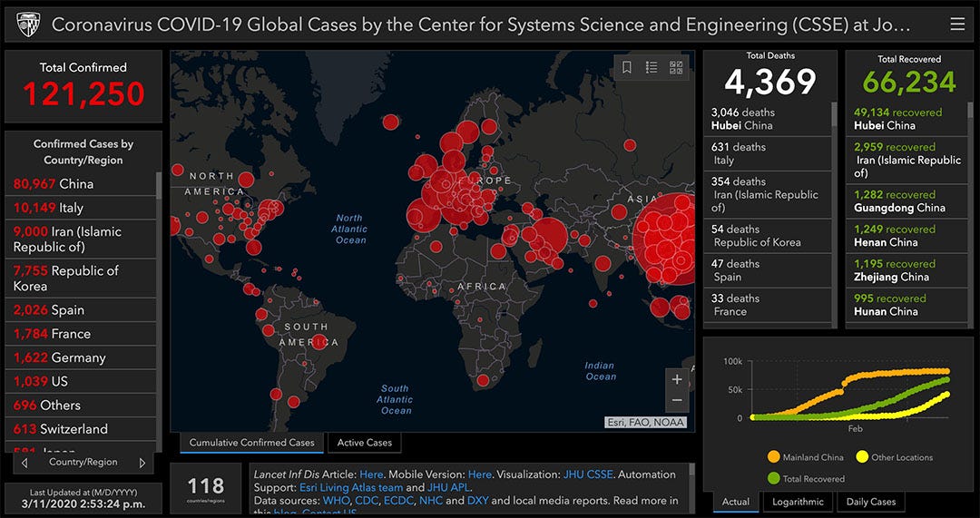Open the map bookmarks icon

627,67
